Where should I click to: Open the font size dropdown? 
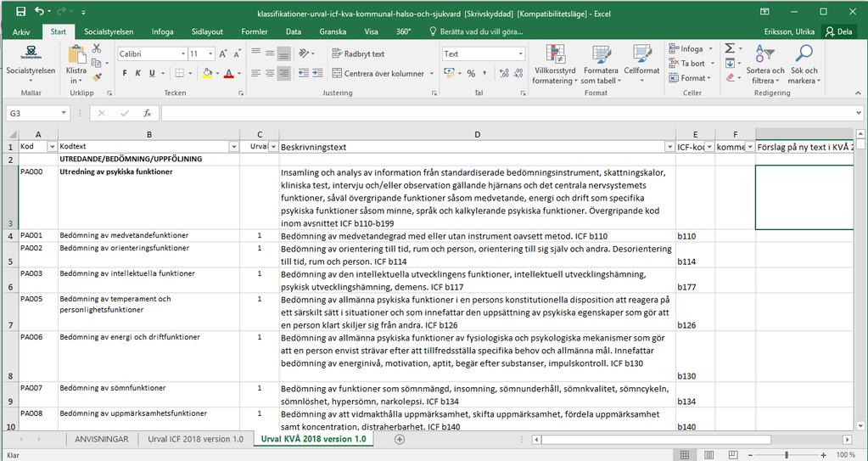click(x=211, y=53)
